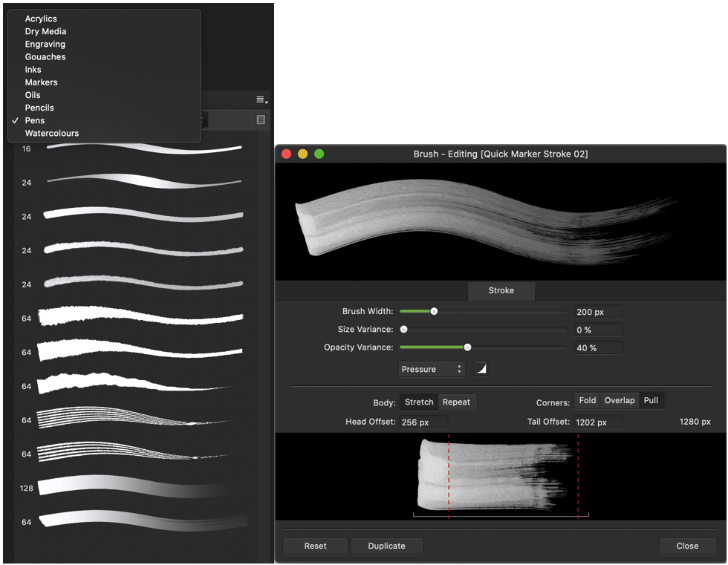Image resolution: width=728 pixels, height=565 pixels.
Task: Select Inks in the brush category list
Action: (33, 69)
